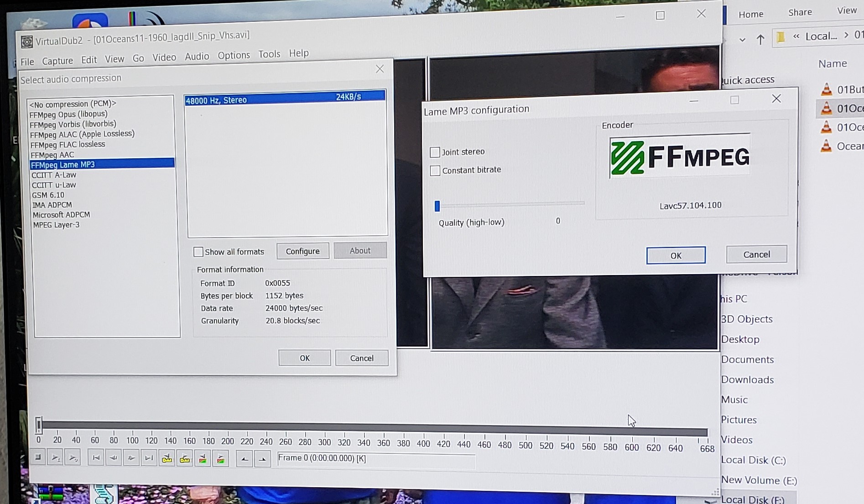Scan backward to the previous scene change
The image size is (864, 504).
point(203,459)
